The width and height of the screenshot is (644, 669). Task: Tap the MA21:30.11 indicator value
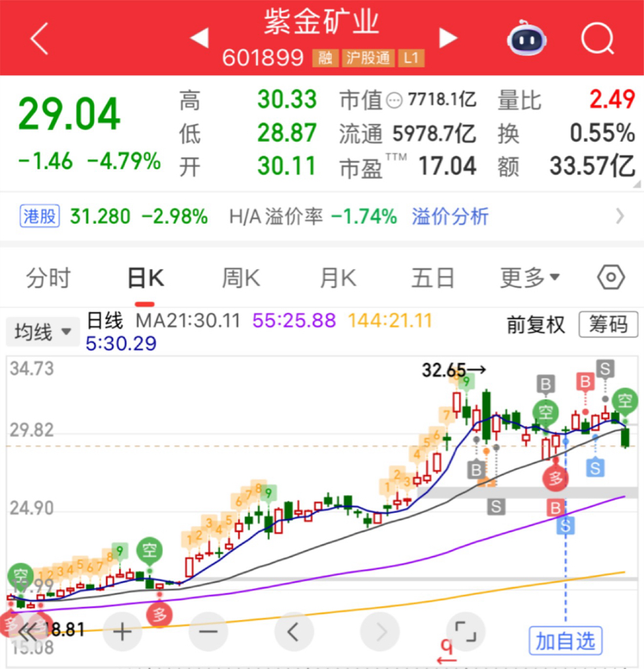click(x=187, y=321)
